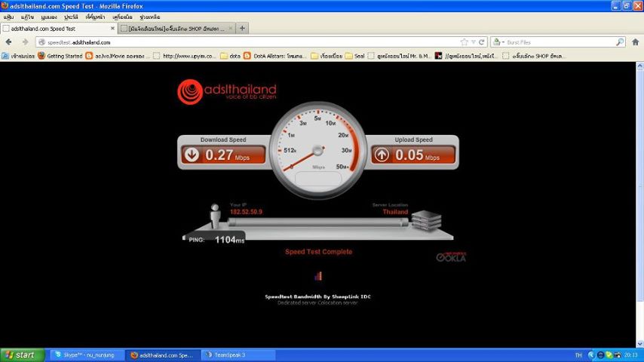Open the search engine selector dropdown
The image size is (644, 362).
498,42
